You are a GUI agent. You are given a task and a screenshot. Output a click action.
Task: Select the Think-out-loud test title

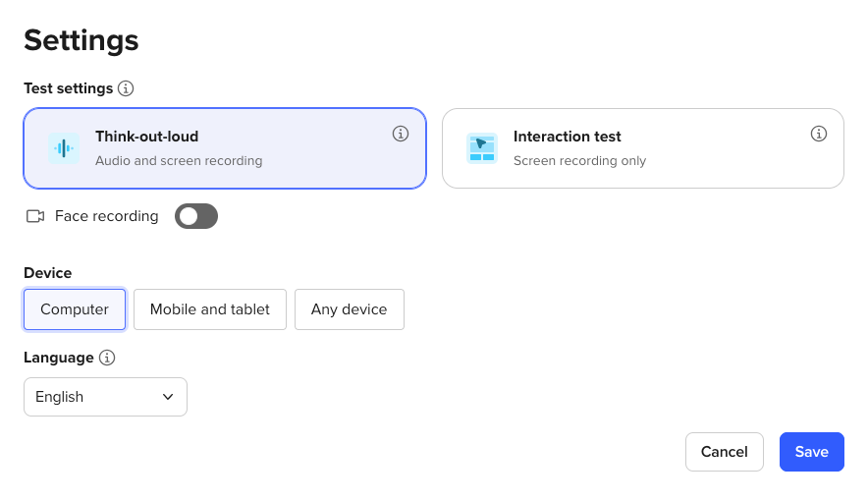(146, 137)
